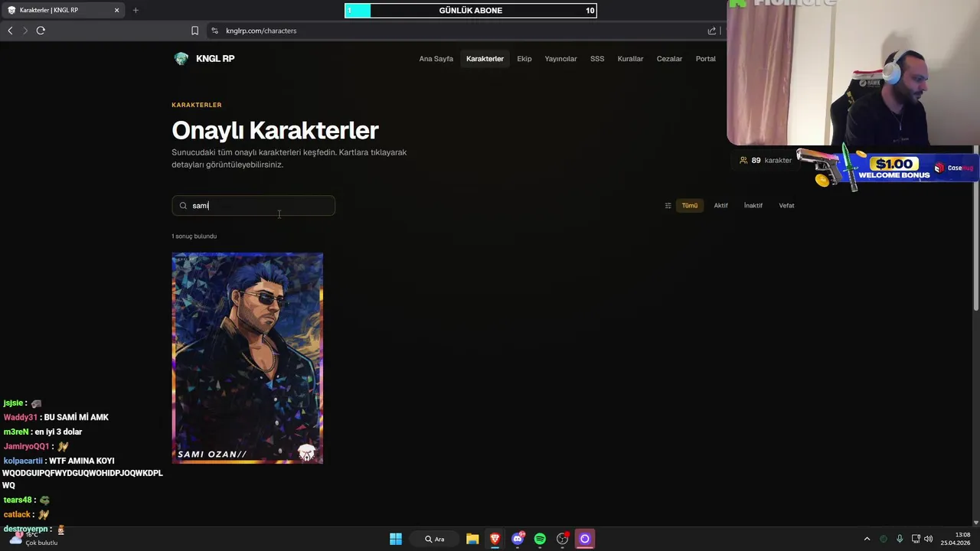Click the taskbar icon with the red dot
Screen dimensions: 980x551
tap(563, 539)
